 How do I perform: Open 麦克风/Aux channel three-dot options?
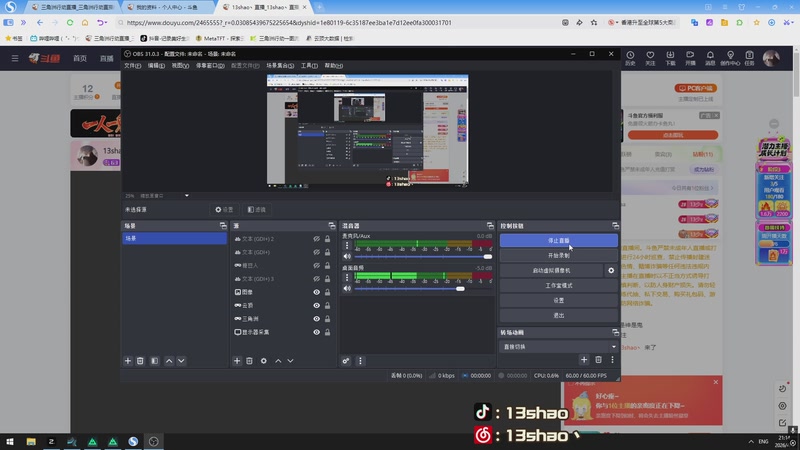tap(347, 245)
